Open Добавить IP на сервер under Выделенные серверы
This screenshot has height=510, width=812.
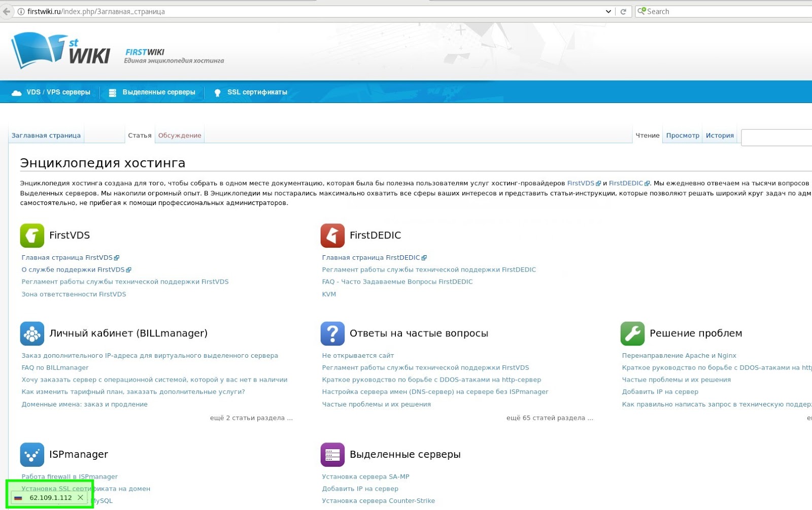coord(360,489)
